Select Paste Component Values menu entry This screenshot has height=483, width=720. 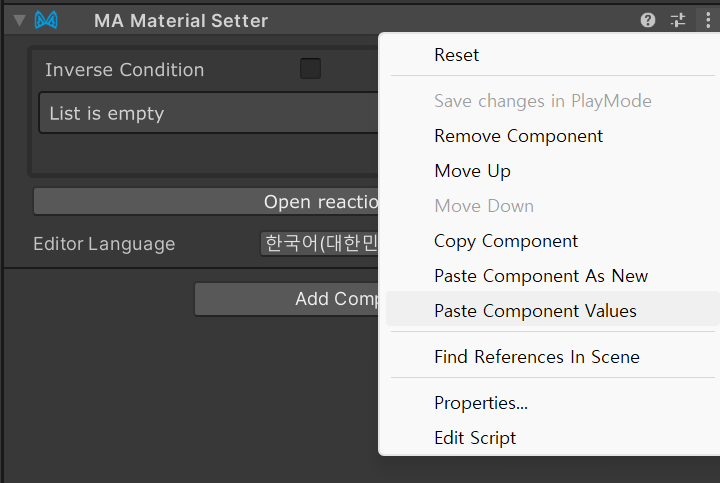(x=551, y=311)
